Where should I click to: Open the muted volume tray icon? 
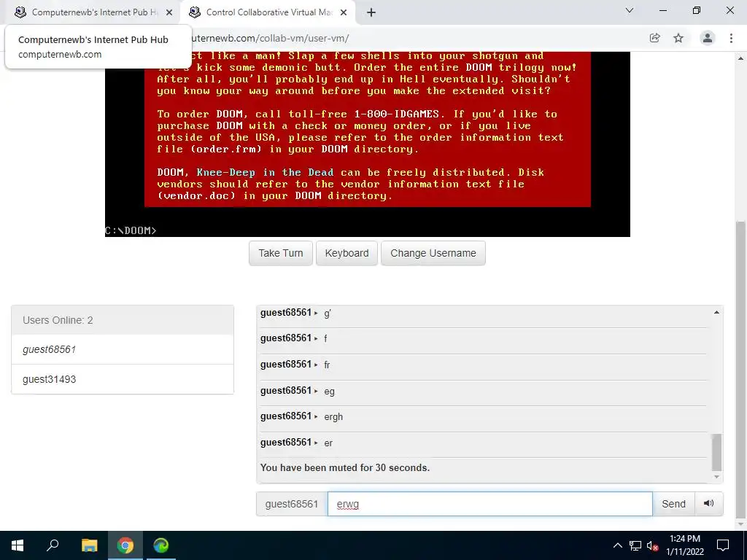click(x=653, y=545)
